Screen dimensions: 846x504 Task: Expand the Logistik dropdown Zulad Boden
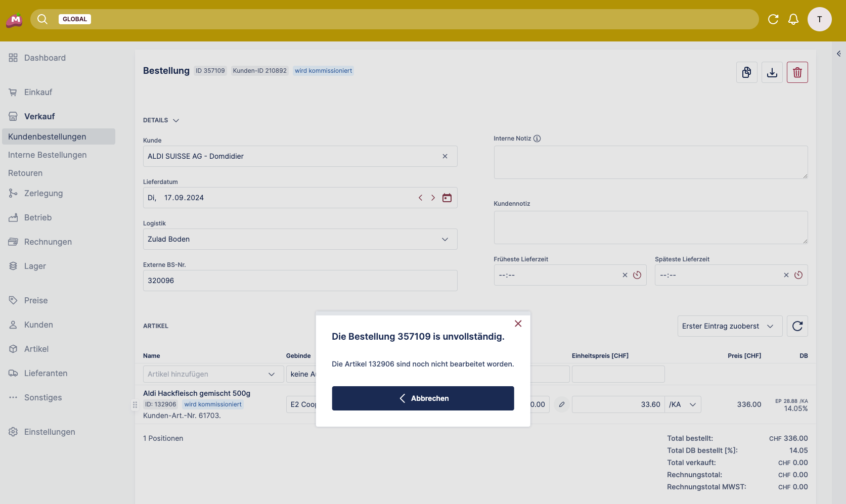point(300,239)
